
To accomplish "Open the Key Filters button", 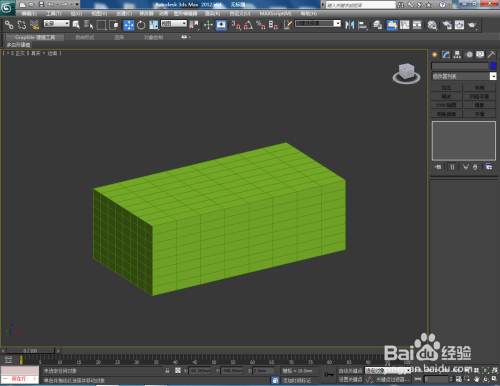I will (x=392, y=379).
